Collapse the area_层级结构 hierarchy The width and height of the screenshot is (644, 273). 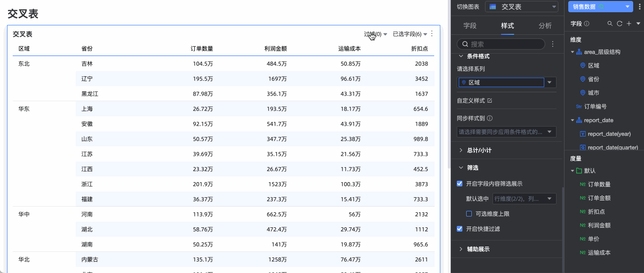572,52
